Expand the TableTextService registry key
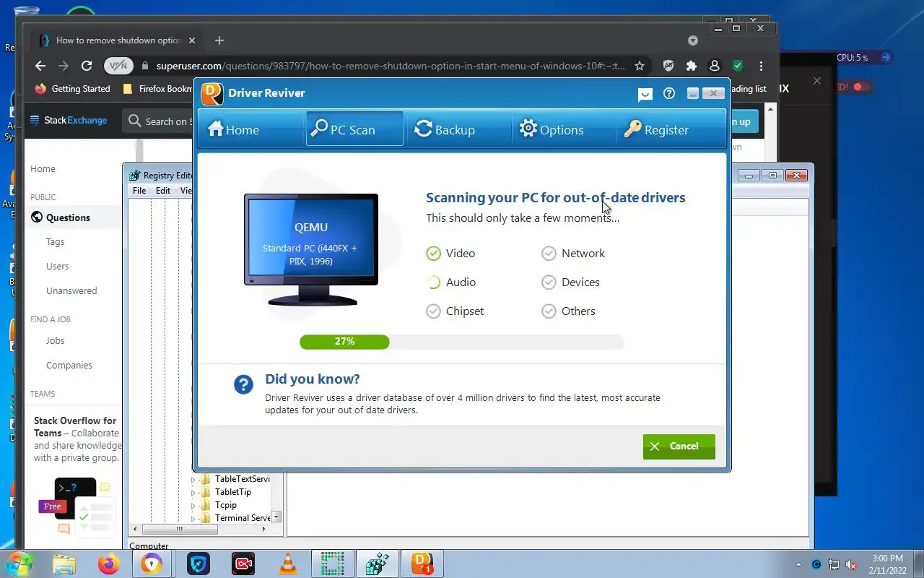Viewport: 924px width, 578px height. pyautogui.click(x=193, y=480)
